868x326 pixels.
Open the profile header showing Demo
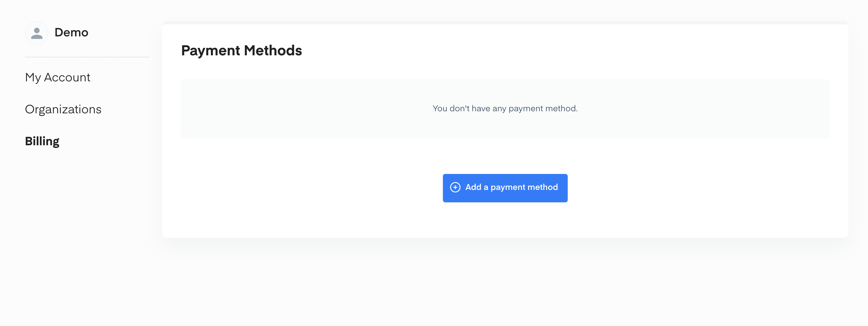point(57,33)
